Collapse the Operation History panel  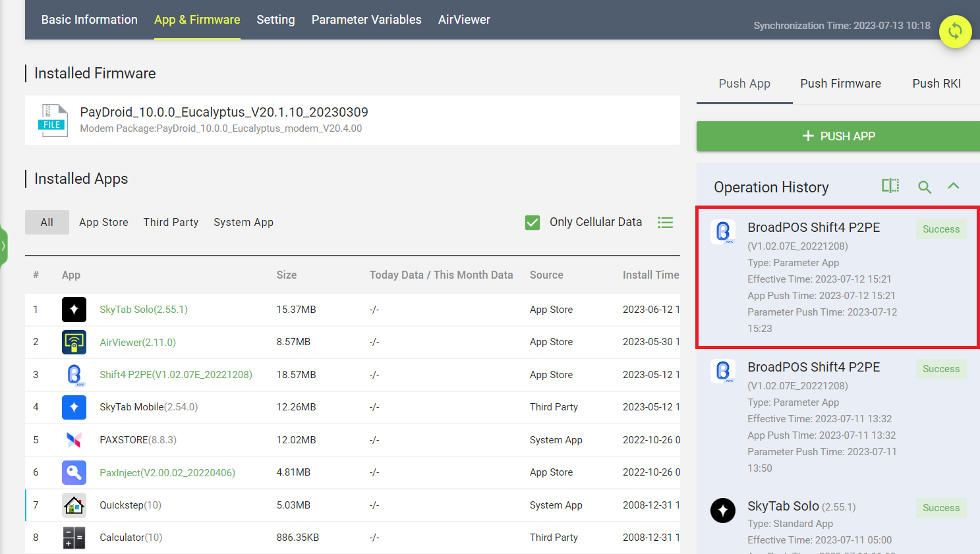pyautogui.click(x=953, y=186)
